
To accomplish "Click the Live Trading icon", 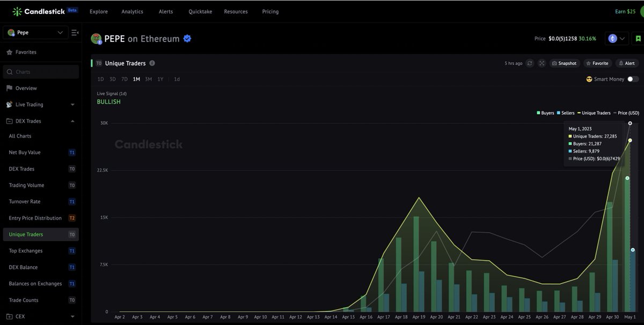I will 9,105.
